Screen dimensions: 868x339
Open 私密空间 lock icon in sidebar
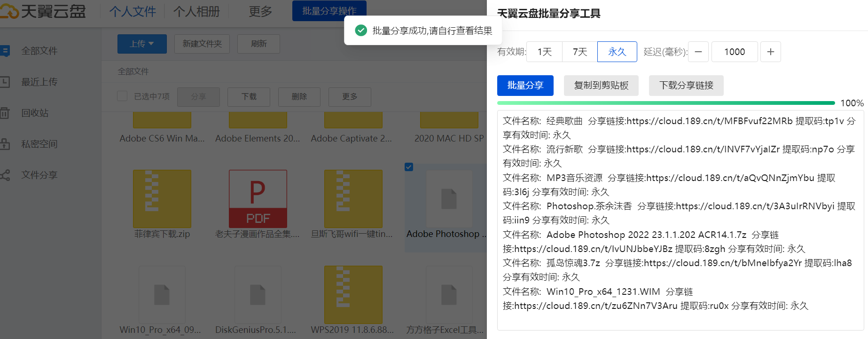[x=5, y=144]
